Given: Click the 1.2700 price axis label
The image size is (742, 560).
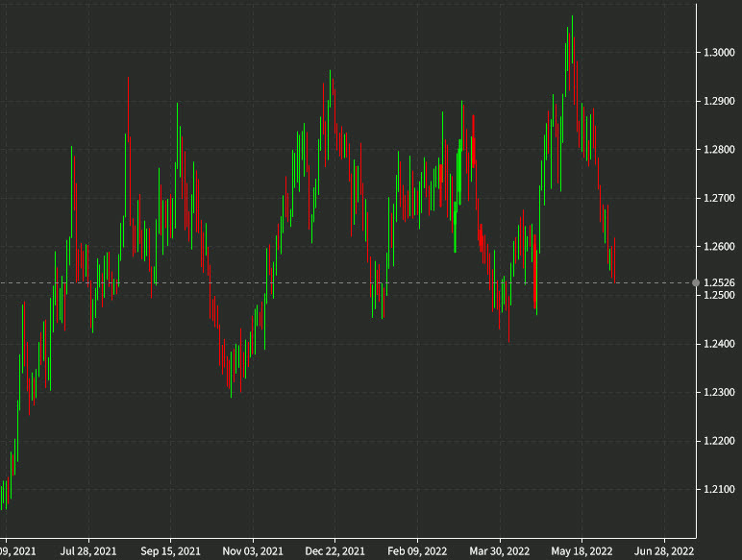Looking at the screenshot, I should [x=719, y=198].
